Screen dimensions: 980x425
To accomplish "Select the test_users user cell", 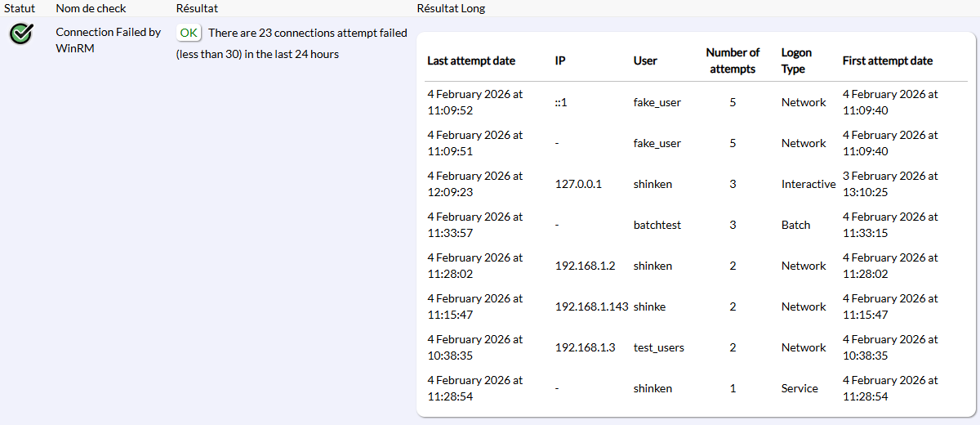I will pos(659,347).
